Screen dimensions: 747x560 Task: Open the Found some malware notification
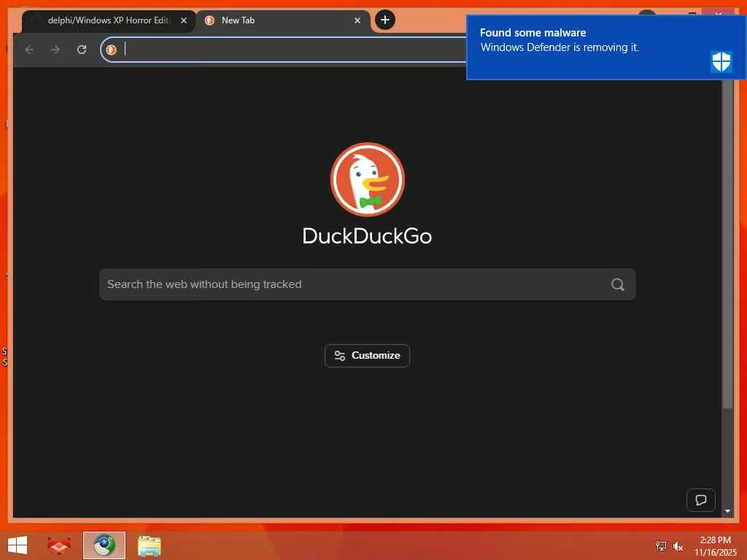point(606,47)
